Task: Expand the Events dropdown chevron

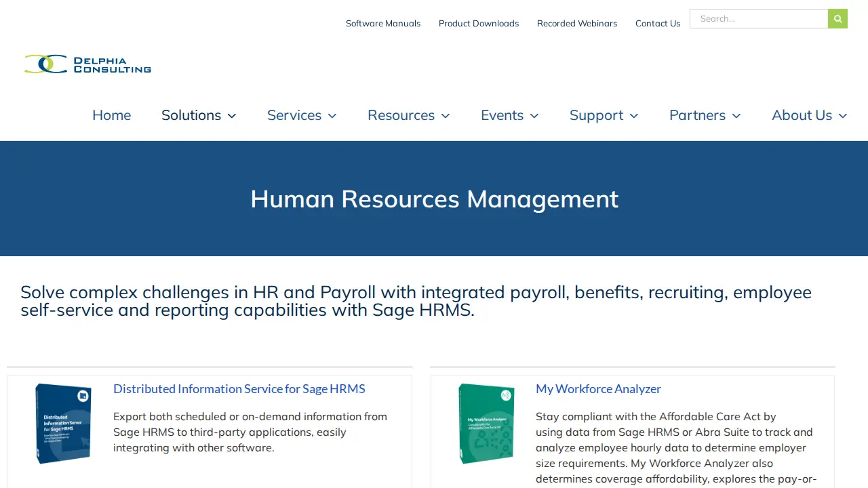Action: [x=534, y=116]
